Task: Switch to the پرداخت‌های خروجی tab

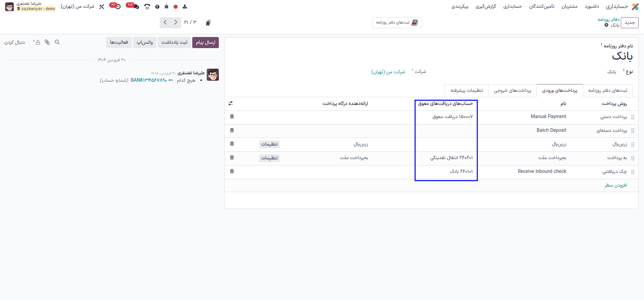Action: 512,90
